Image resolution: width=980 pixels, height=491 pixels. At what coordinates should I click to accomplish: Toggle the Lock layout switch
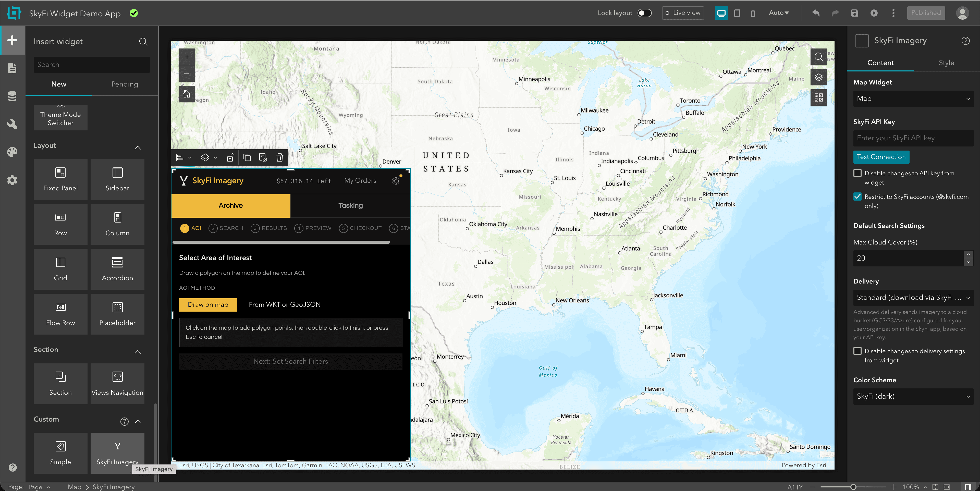[644, 13]
